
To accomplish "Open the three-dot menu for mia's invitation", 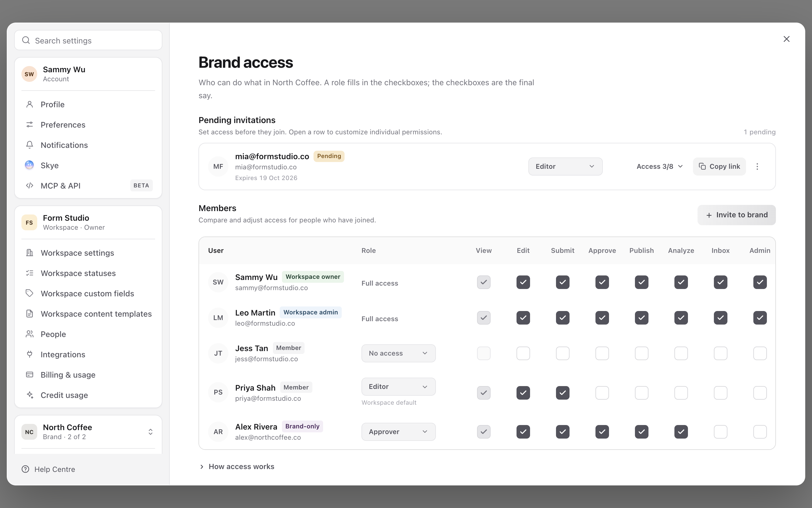I will click(757, 167).
